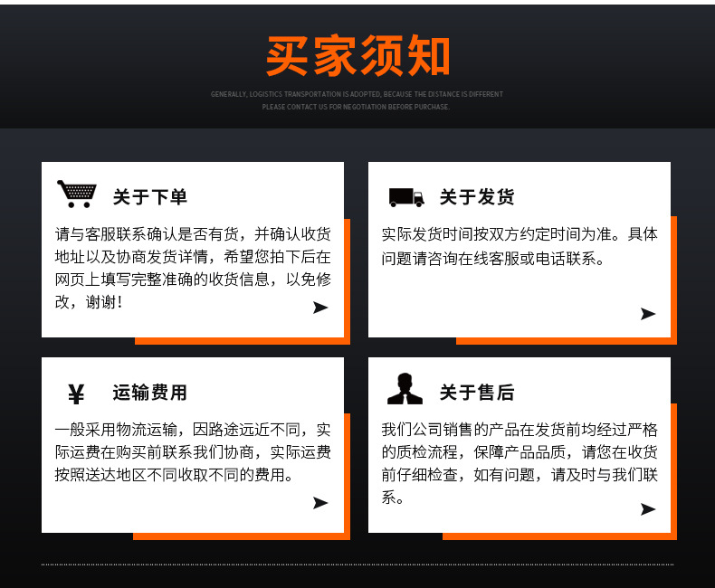
Task: Click the arrow in the 运输费用 card
Action: 320,503
